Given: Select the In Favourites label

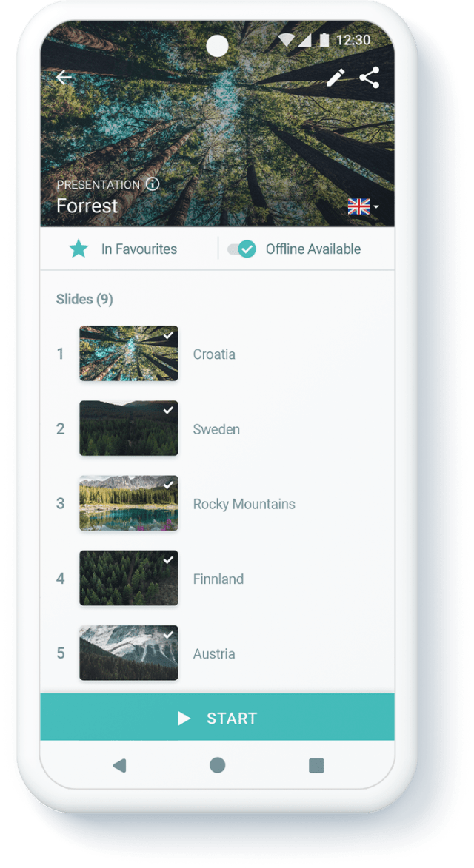Looking at the screenshot, I should pyautogui.click(x=139, y=249).
